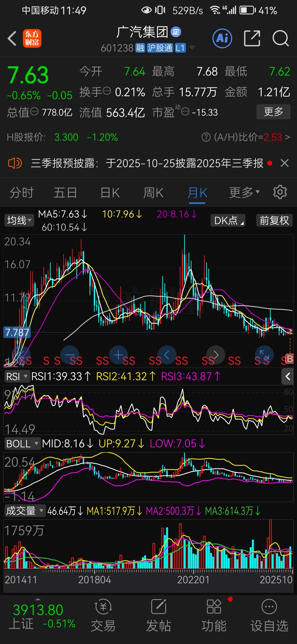The image size is (297, 644).
Task: Open the DK点 selector
Action: point(228,220)
